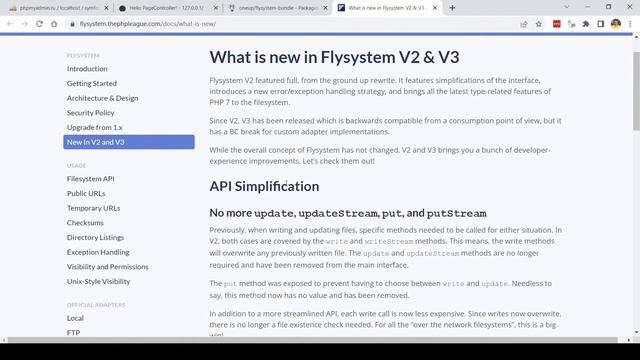Open the FTP adapter docs link

[x=73, y=333]
